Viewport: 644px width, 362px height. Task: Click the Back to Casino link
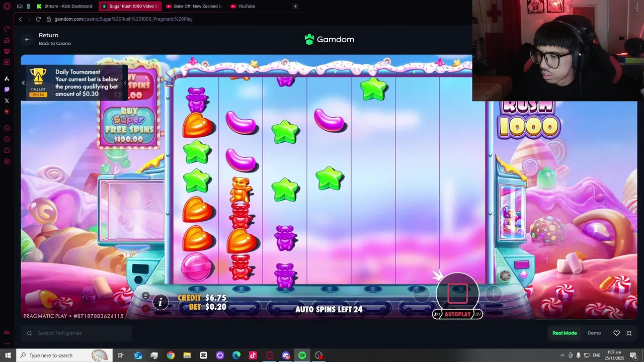(x=55, y=43)
